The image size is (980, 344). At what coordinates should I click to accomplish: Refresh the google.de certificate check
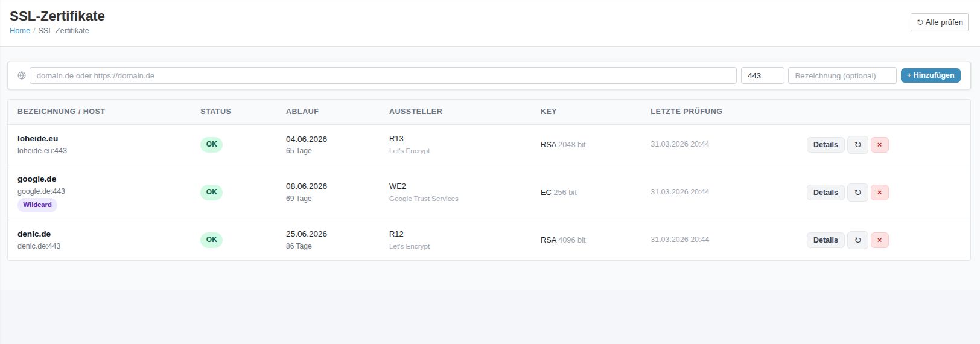[857, 193]
